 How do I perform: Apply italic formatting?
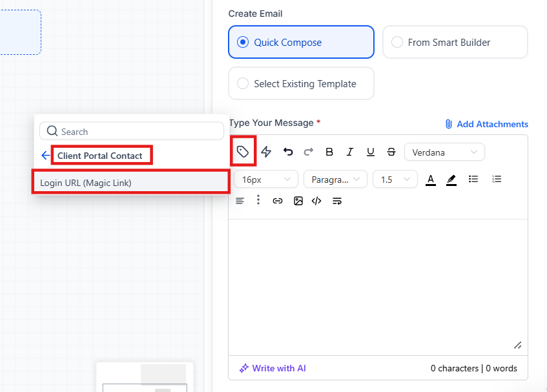click(x=350, y=152)
